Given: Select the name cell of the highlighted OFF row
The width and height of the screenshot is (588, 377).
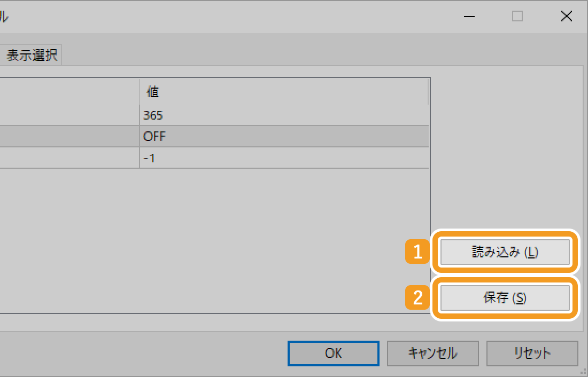Looking at the screenshot, I should point(69,136).
